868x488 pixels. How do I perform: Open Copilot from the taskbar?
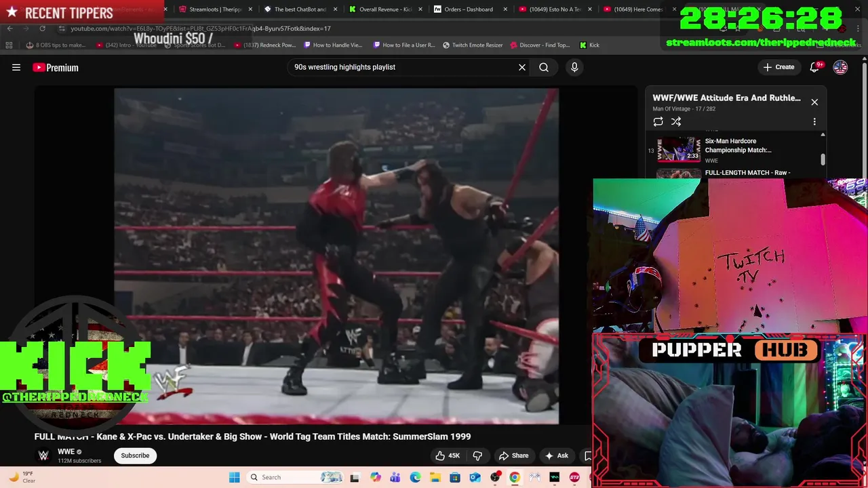[375, 477]
